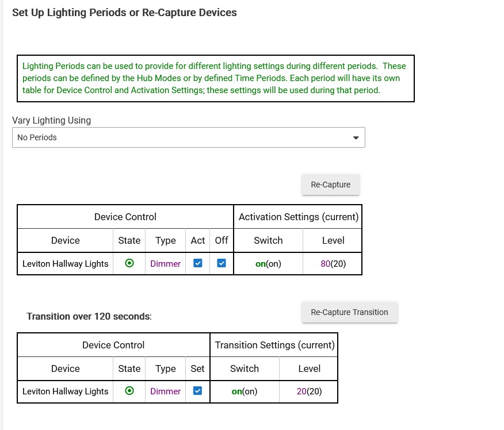Click the Dimmer type in the transition table
Screen dimensions: 504x430
point(165,391)
